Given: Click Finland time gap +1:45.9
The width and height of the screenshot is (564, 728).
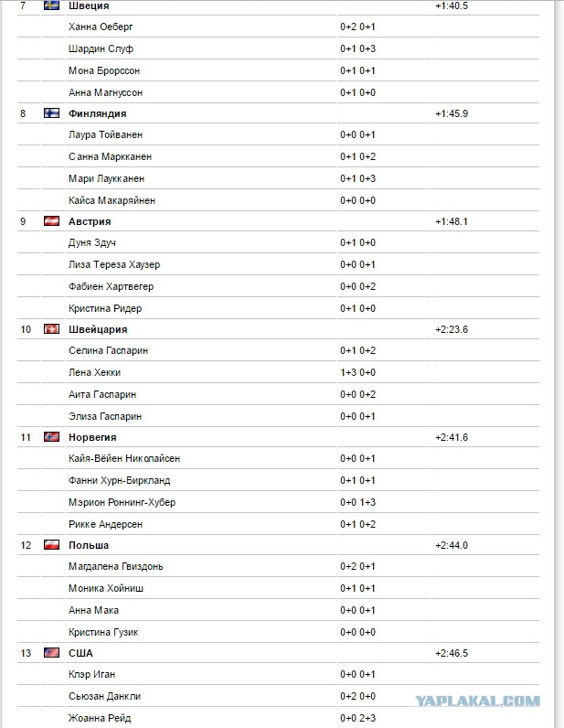Looking at the screenshot, I should pos(452,113).
